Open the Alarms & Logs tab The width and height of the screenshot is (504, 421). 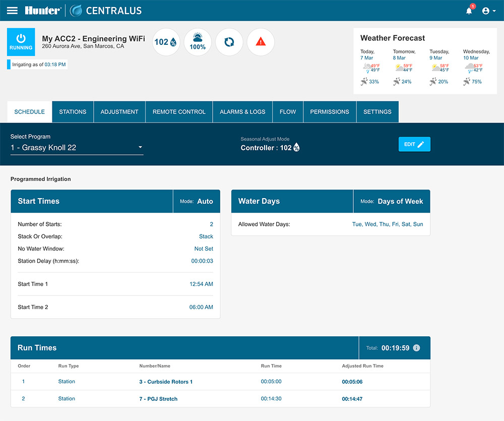[x=242, y=112]
